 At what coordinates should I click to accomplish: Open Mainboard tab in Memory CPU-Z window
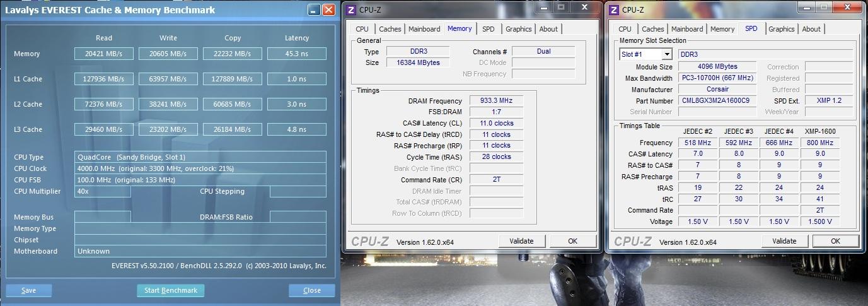pos(424,29)
